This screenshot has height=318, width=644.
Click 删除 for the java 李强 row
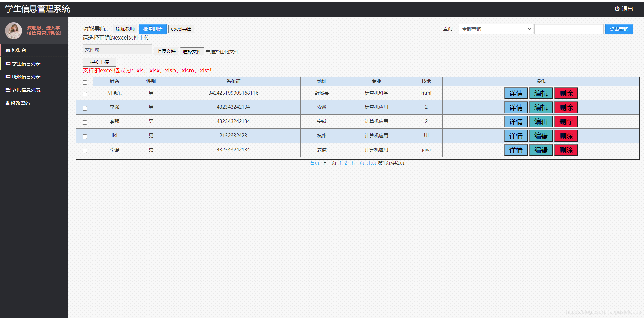(x=566, y=150)
